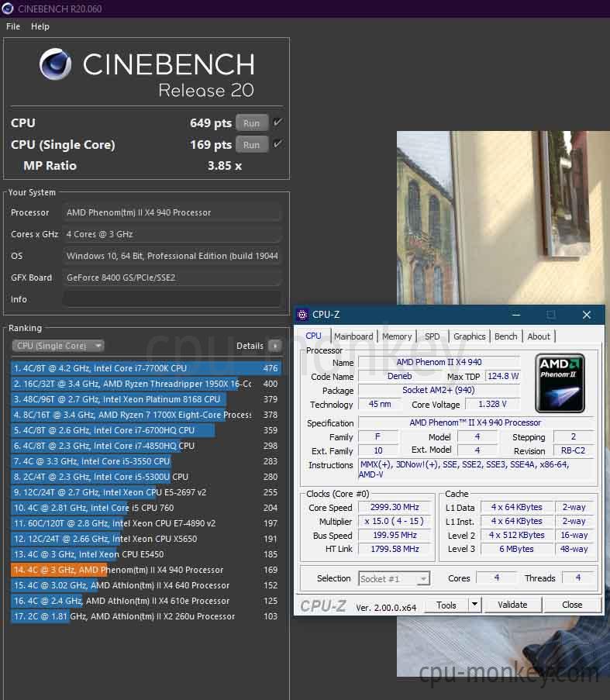The width and height of the screenshot is (610, 700).
Task: Click the Max TDP value 124.8 W
Action: (503, 376)
